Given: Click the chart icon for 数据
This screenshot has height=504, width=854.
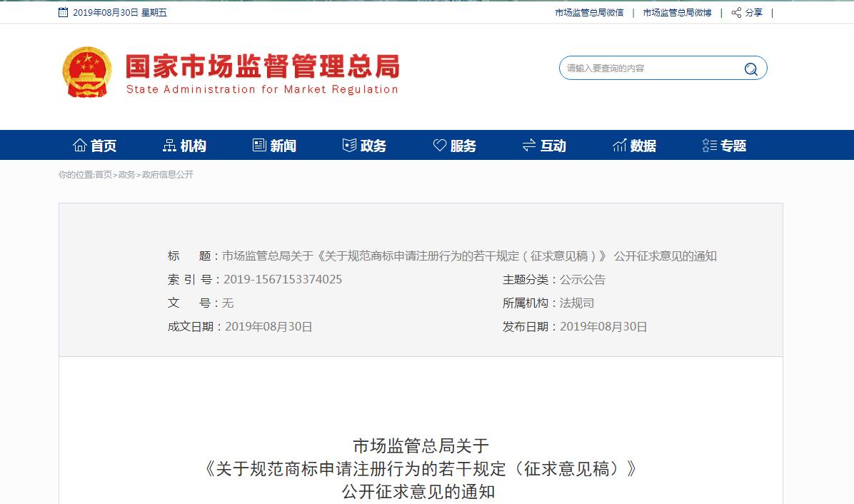Looking at the screenshot, I should (619, 146).
